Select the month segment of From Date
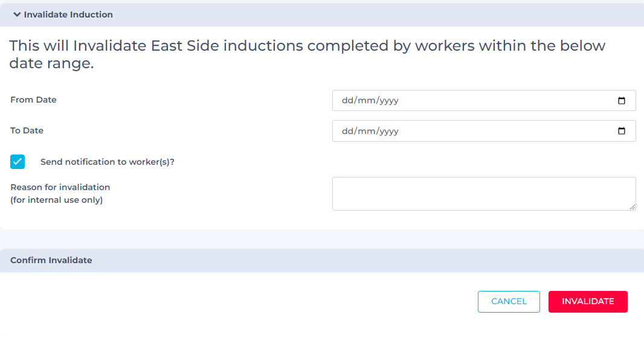Screen dimensions: 644x338 coord(367,101)
